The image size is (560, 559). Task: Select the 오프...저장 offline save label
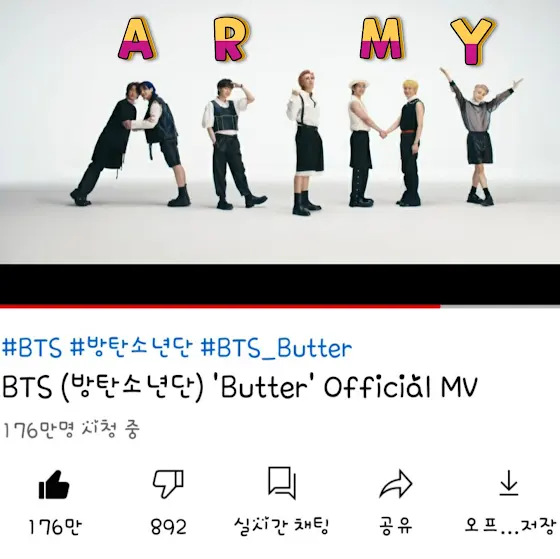point(510,527)
